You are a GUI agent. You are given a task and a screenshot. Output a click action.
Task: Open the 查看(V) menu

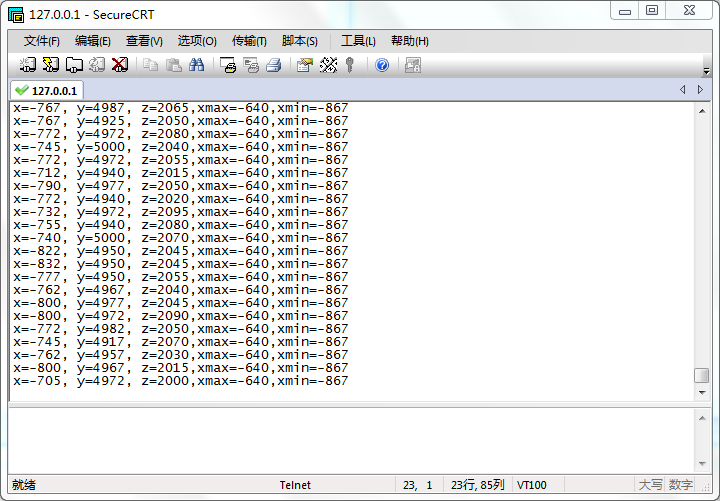coord(144,41)
